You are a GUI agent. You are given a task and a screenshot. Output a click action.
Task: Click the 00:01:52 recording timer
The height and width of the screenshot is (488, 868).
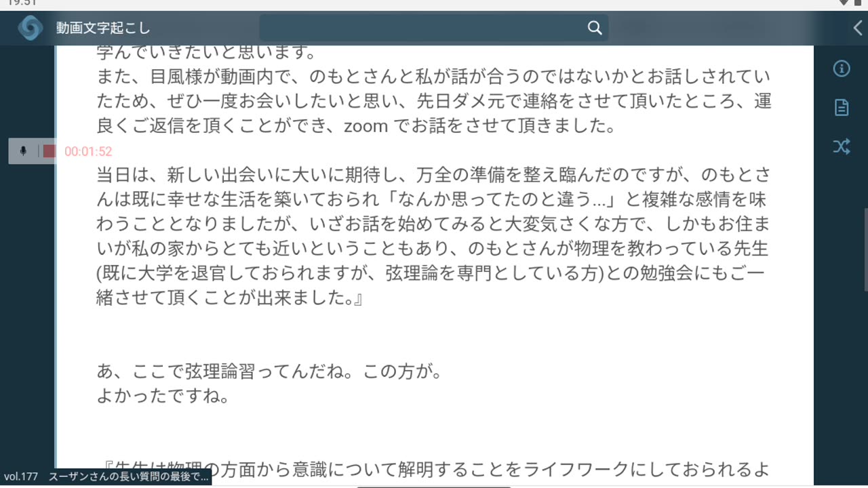point(88,152)
